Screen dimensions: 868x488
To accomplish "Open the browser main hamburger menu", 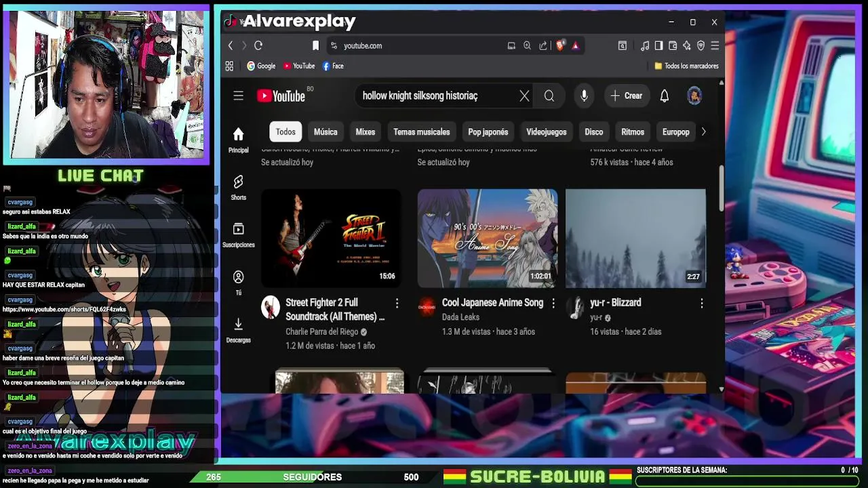I will 715,45.
